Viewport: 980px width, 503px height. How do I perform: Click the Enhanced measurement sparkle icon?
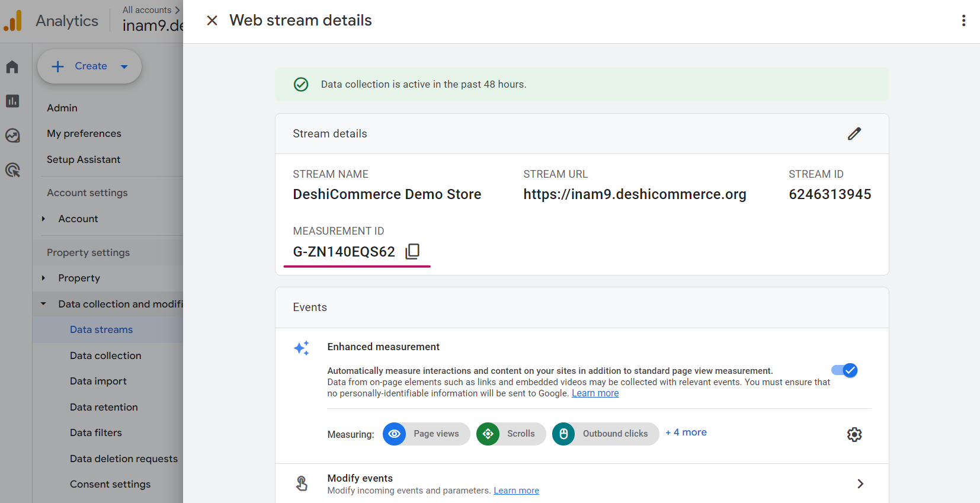click(x=302, y=348)
